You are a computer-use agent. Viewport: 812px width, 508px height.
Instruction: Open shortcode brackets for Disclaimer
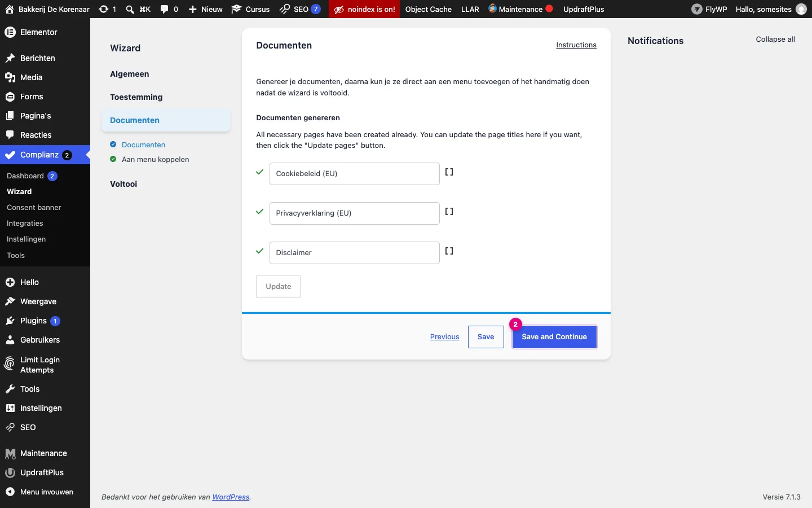(449, 251)
